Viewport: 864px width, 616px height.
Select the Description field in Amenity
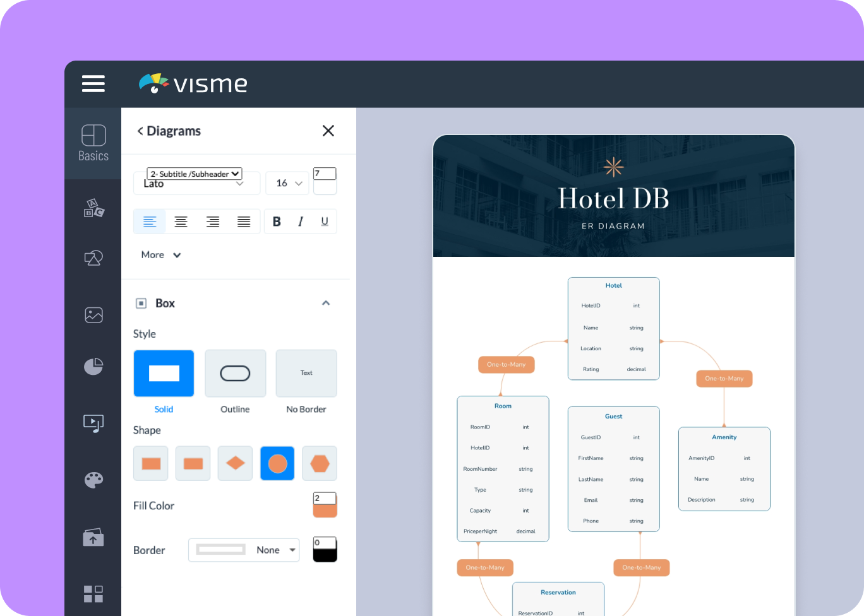coord(702,500)
